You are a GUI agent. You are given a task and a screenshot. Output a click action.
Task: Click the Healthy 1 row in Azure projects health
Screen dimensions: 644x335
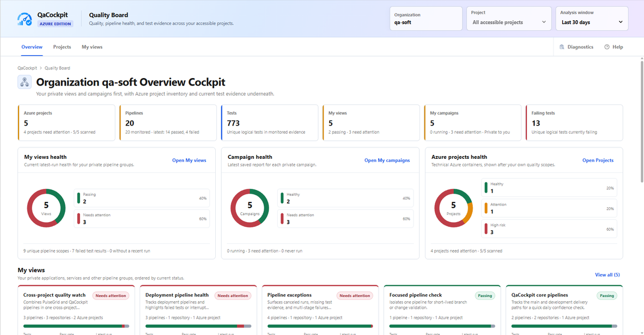click(x=549, y=188)
